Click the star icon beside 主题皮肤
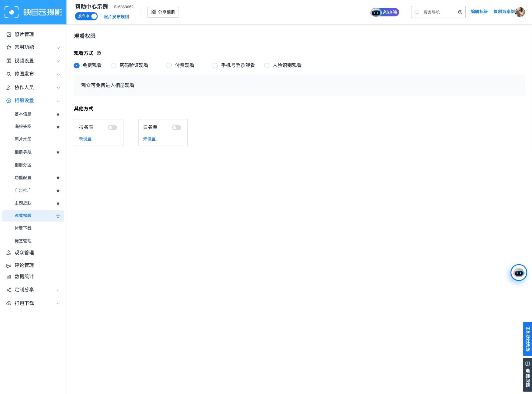 pos(58,203)
